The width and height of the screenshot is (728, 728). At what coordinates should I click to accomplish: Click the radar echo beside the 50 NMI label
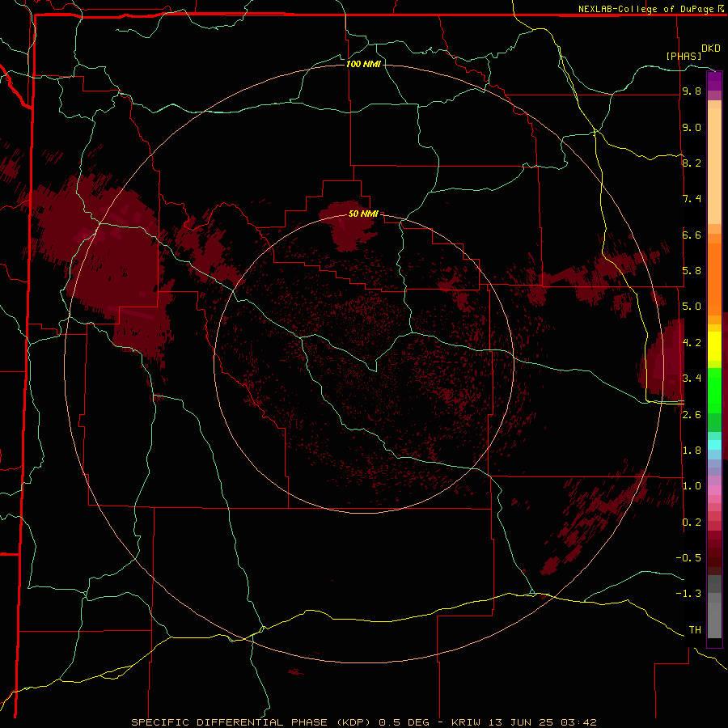(x=347, y=226)
